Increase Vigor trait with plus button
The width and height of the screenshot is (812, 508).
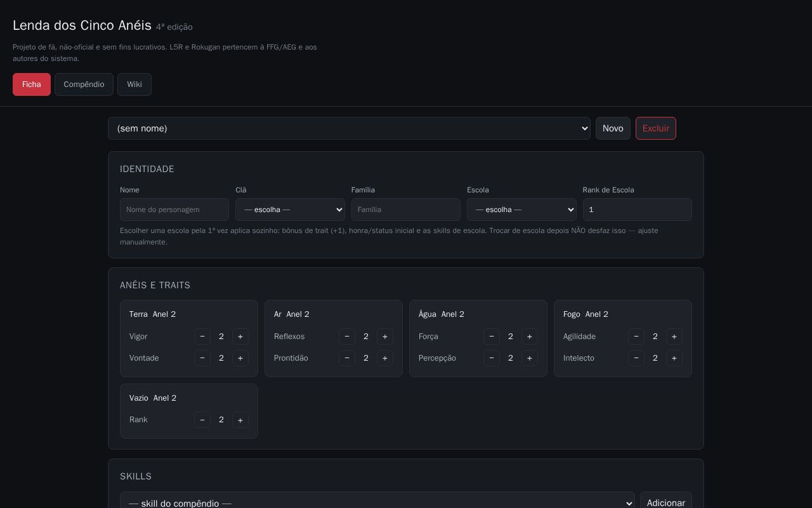[240, 337]
